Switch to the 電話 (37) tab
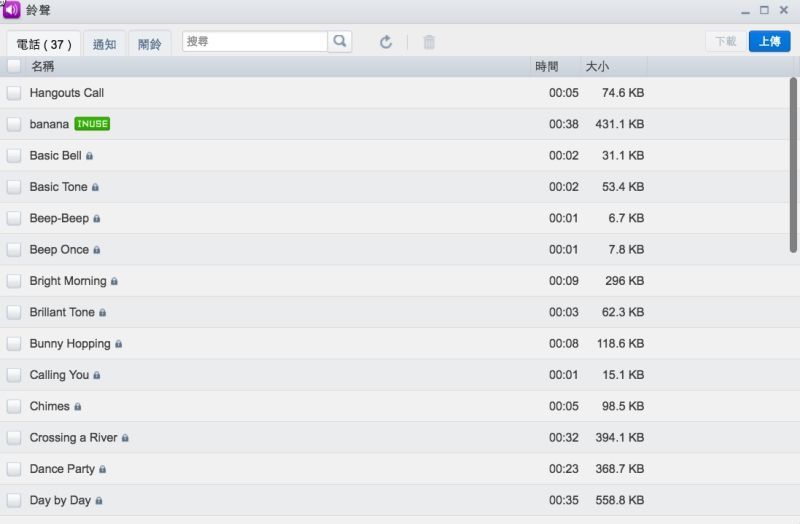The height and width of the screenshot is (524, 800). click(x=44, y=44)
